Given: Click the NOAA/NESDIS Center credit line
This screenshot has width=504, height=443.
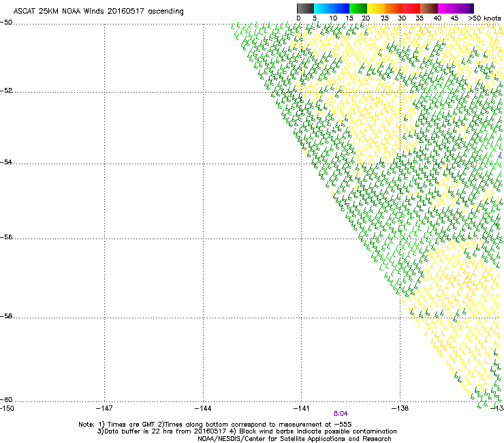Looking at the screenshot, I should coord(294,439).
